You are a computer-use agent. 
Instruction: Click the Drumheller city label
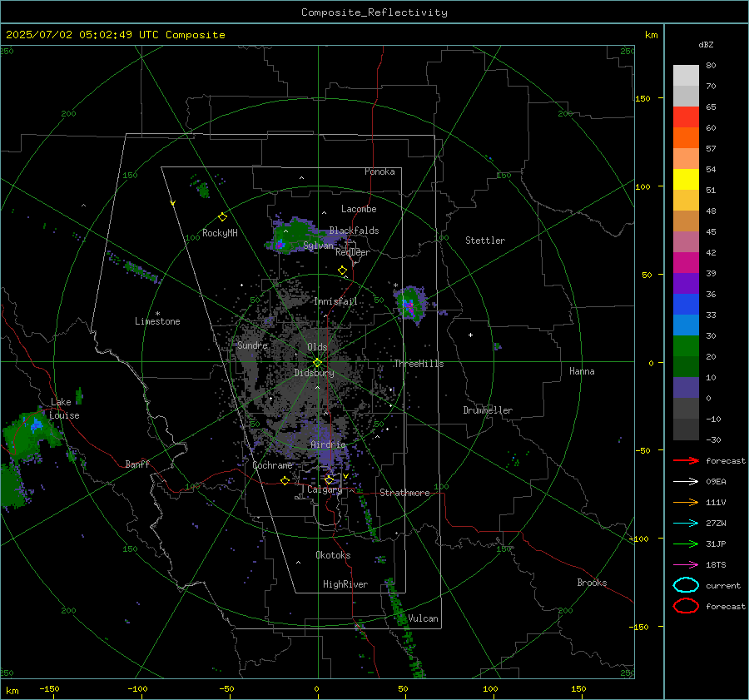coord(488,410)
